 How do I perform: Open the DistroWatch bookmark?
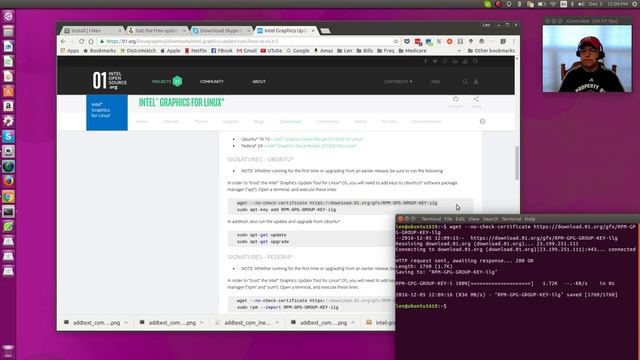click(138, 51)
